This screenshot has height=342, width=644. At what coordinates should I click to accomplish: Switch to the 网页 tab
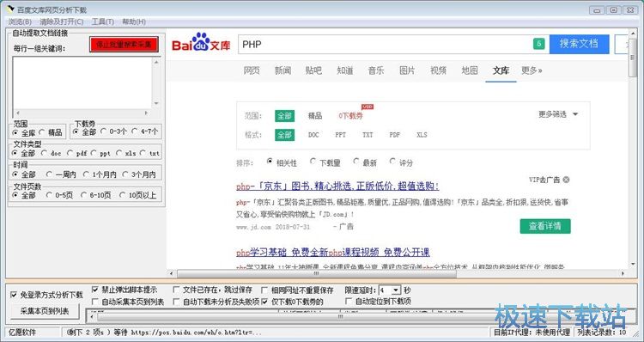pyautogui.click(x=252, y=70)
